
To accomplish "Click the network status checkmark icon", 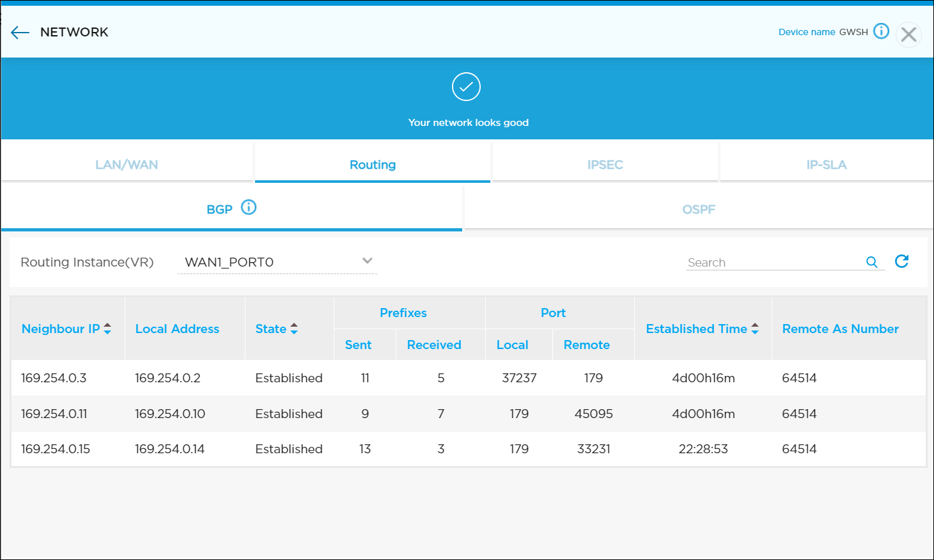I will coord(466,87).
